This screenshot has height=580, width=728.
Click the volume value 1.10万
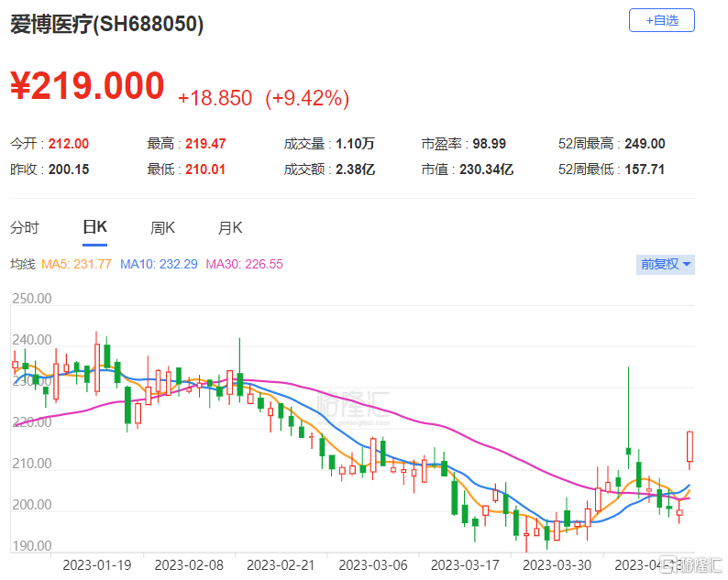(355, 144)
